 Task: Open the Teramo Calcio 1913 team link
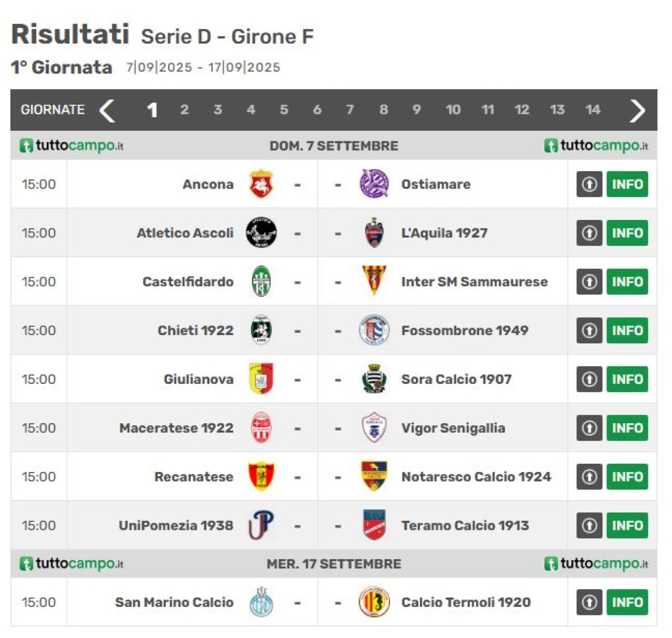click(465, 526)
